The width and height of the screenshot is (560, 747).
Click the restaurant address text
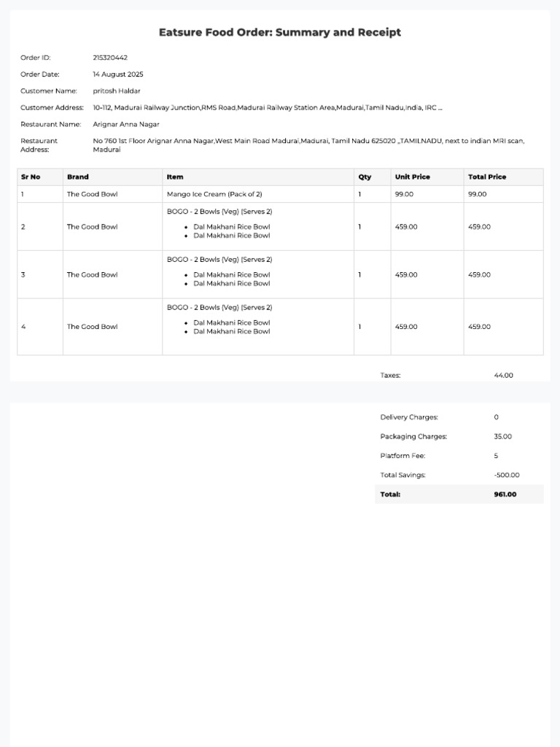click(x=308, y=145)
